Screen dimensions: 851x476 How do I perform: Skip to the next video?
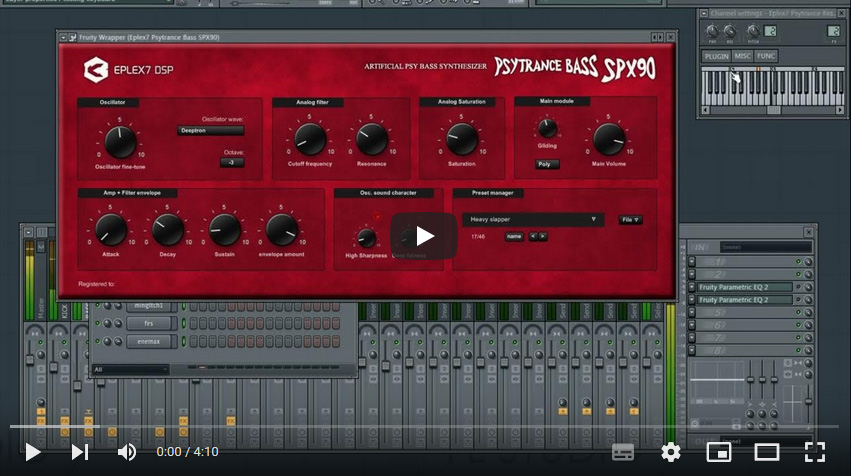(80, 452)
